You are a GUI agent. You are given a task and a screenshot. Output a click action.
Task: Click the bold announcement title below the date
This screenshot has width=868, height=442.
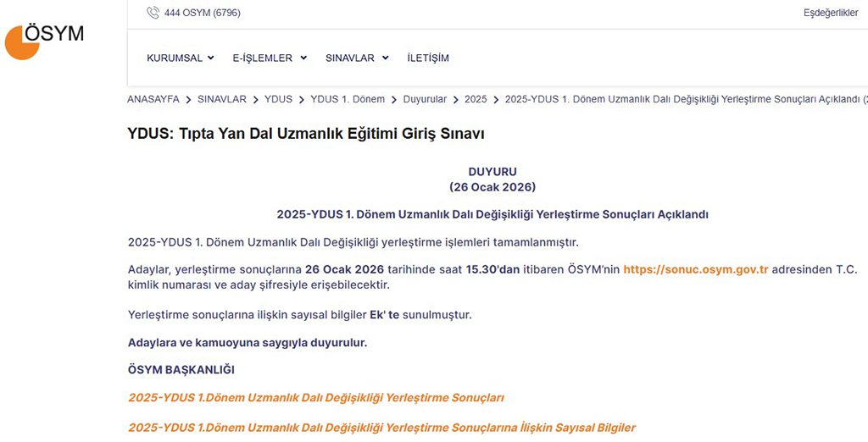tap(492, 214)
